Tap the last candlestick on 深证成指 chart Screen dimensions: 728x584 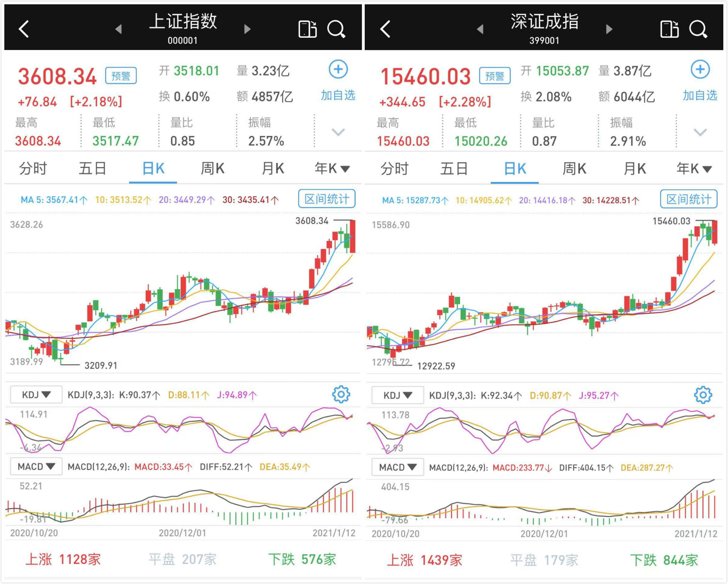pyautogui.click(x=714, y=232)
